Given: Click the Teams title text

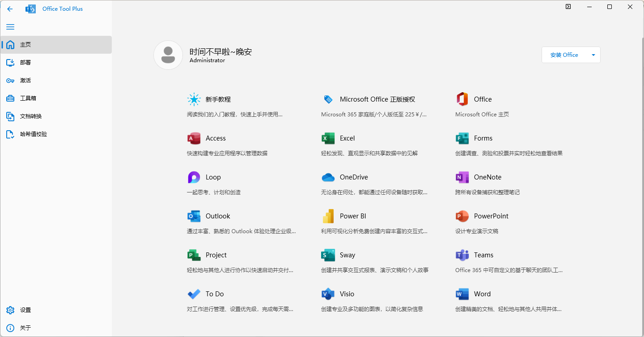Looking at the screenshot, I should tap(484, 255).
